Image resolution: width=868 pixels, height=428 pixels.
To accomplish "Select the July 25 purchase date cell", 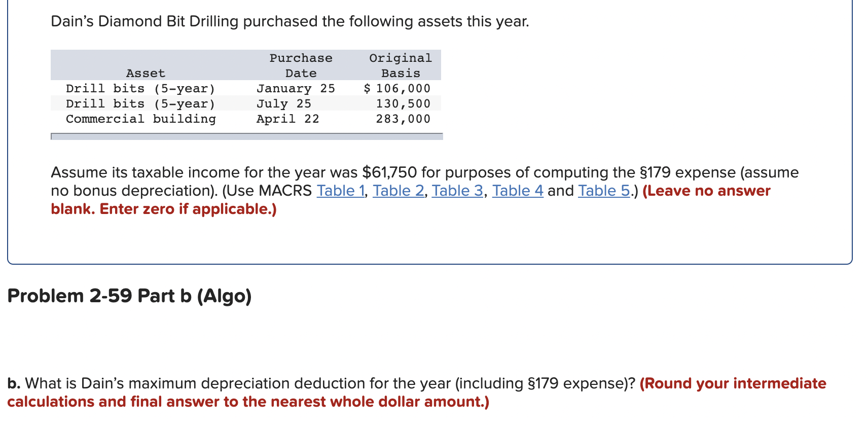I will tap(283, 103).
